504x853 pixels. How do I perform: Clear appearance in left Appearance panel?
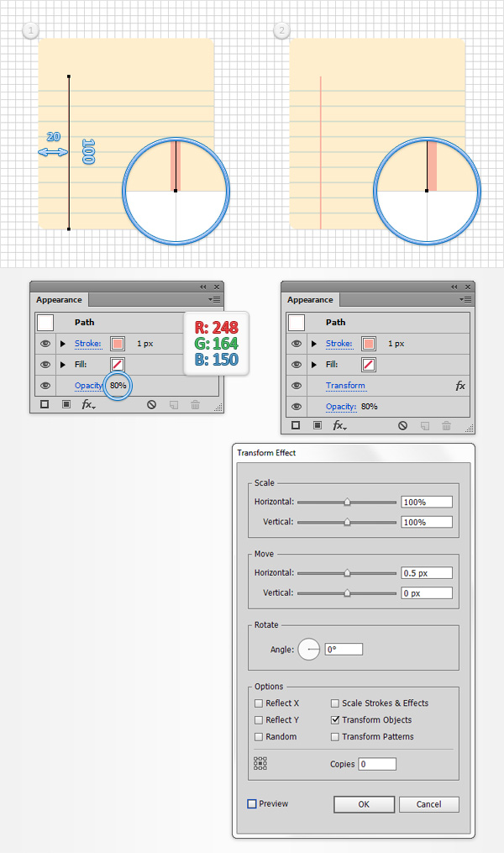click(x=152, y=404)
